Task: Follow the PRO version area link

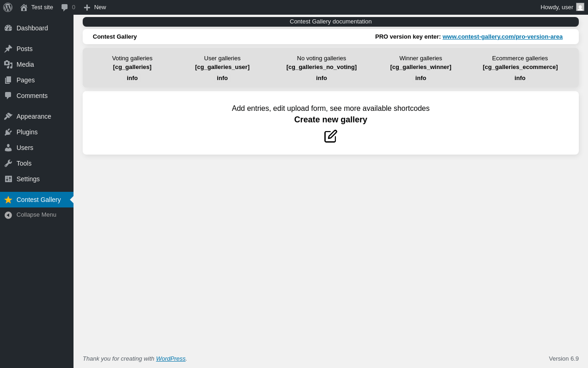Action: (x=503, y=37)
